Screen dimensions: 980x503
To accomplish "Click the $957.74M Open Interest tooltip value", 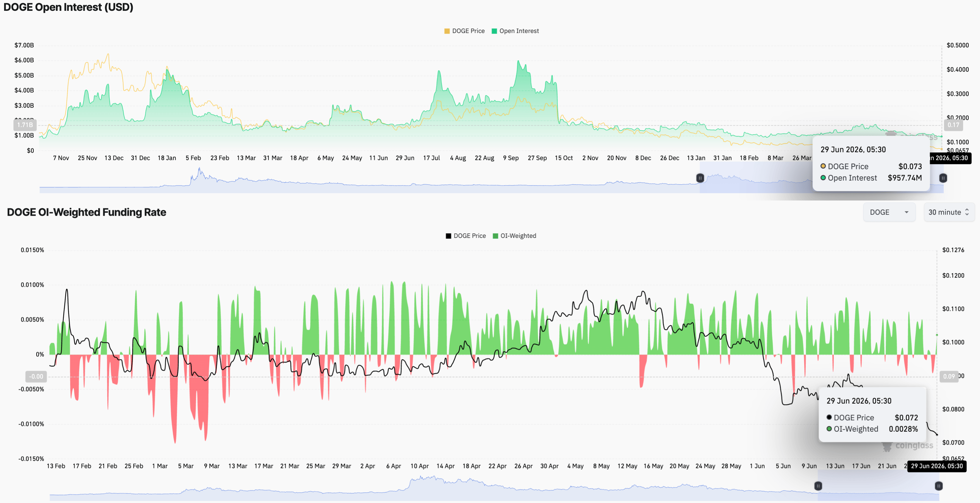I will coord(905,178).
